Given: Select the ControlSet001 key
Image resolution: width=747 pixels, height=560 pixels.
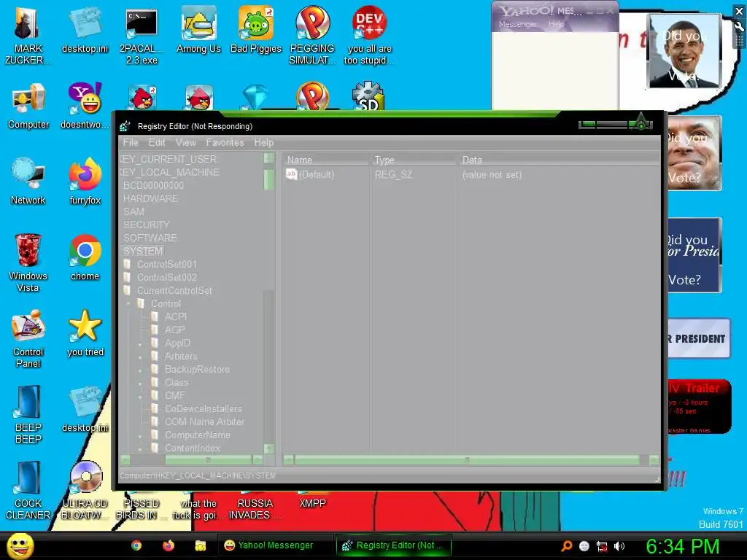Looking at the screenshot, I should click(x=167, y=264).
